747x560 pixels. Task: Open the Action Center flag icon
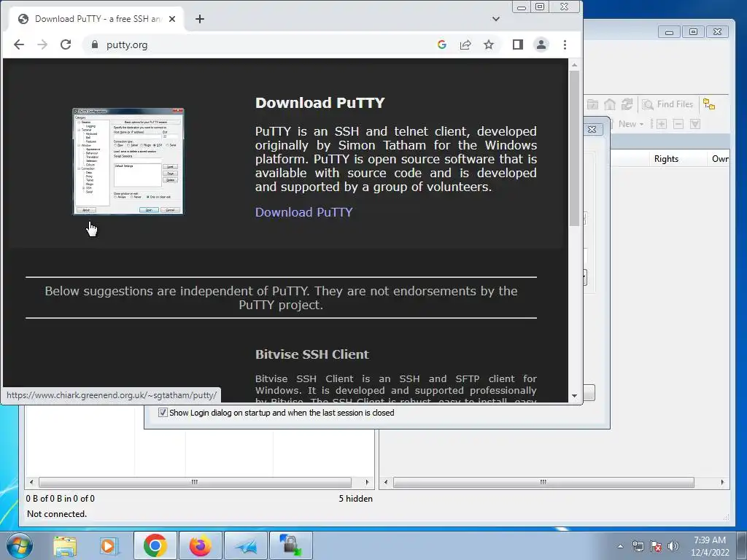[x=656, y=546]
